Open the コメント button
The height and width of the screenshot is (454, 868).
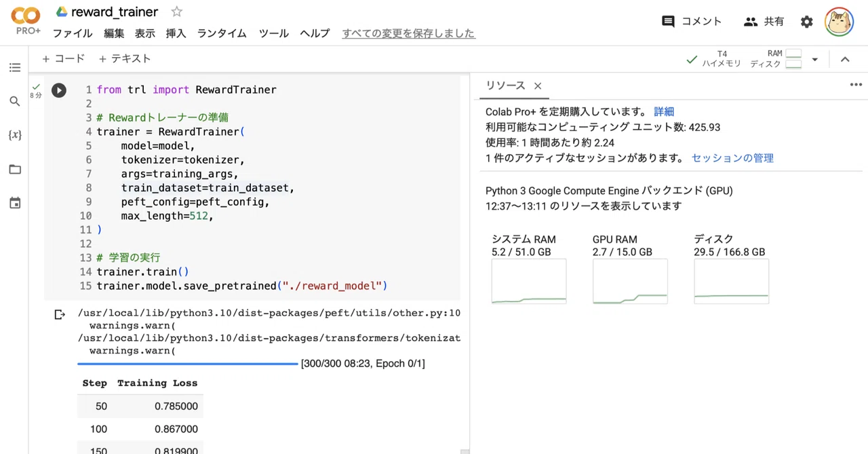[x=692, y=22]
